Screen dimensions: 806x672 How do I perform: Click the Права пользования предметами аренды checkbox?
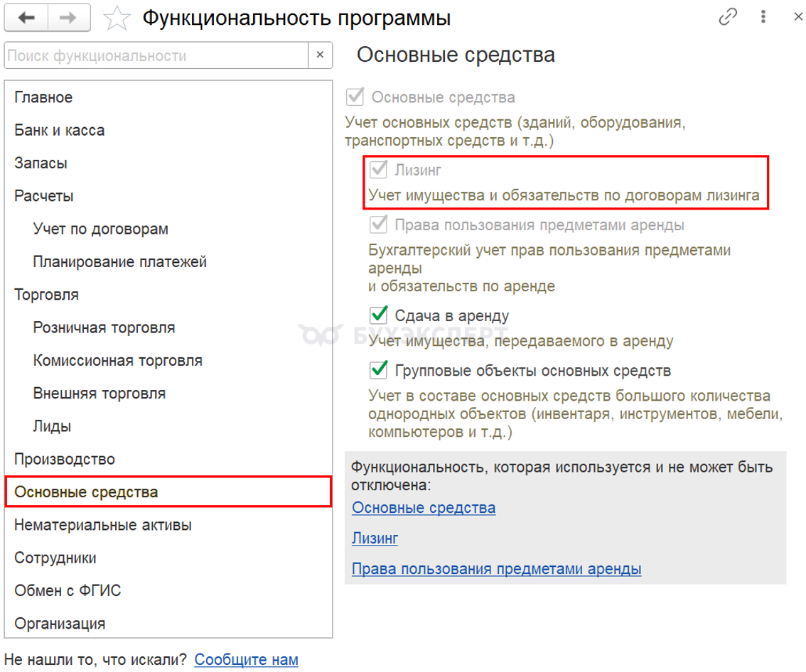pyautogui.click(x=379, y=224)
